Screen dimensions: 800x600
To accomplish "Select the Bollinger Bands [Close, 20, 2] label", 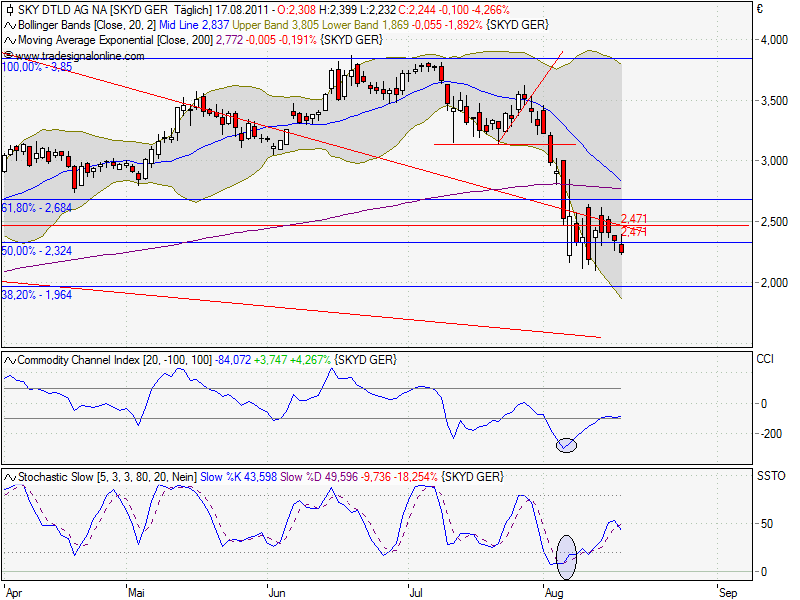I will [x=87, y=25].
